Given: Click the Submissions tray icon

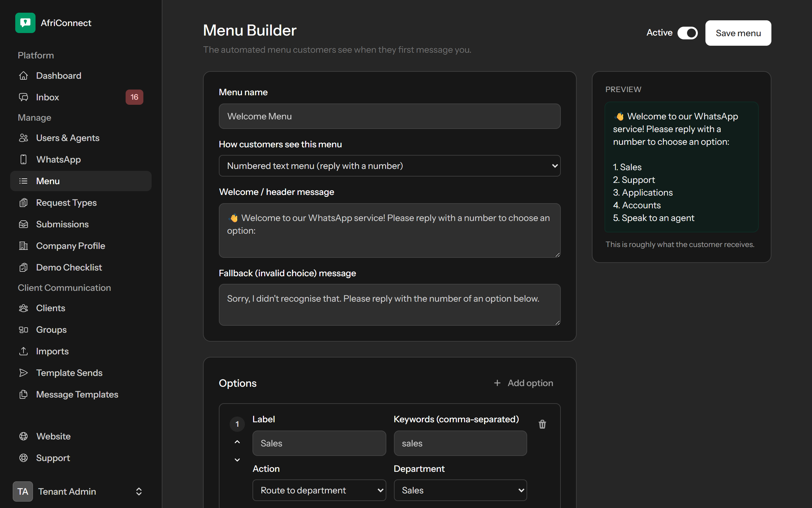Looking at the screenshot, I should (23, 224).
